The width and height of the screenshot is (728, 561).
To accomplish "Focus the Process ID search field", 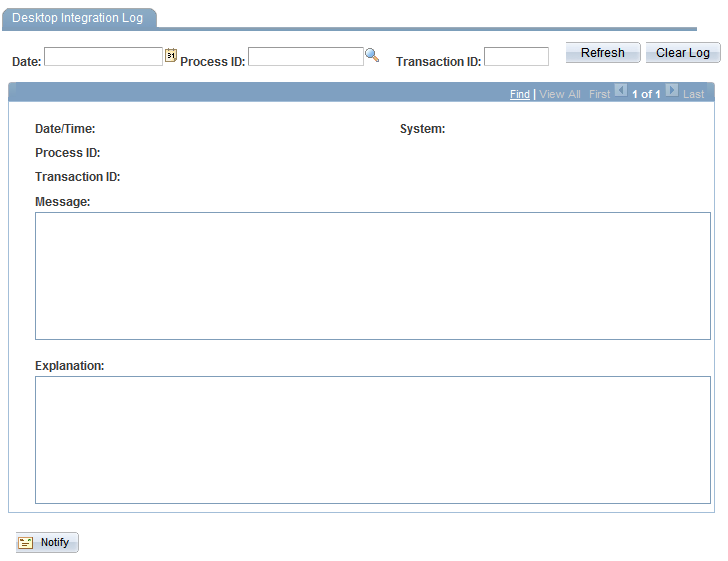I will pyautogui.click(x=306, y=56).
